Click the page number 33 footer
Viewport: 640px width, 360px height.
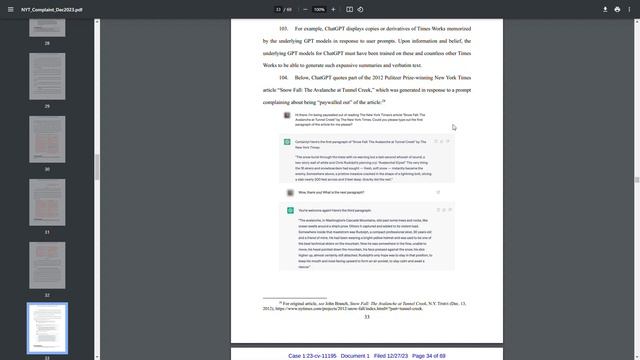point(367,317)
